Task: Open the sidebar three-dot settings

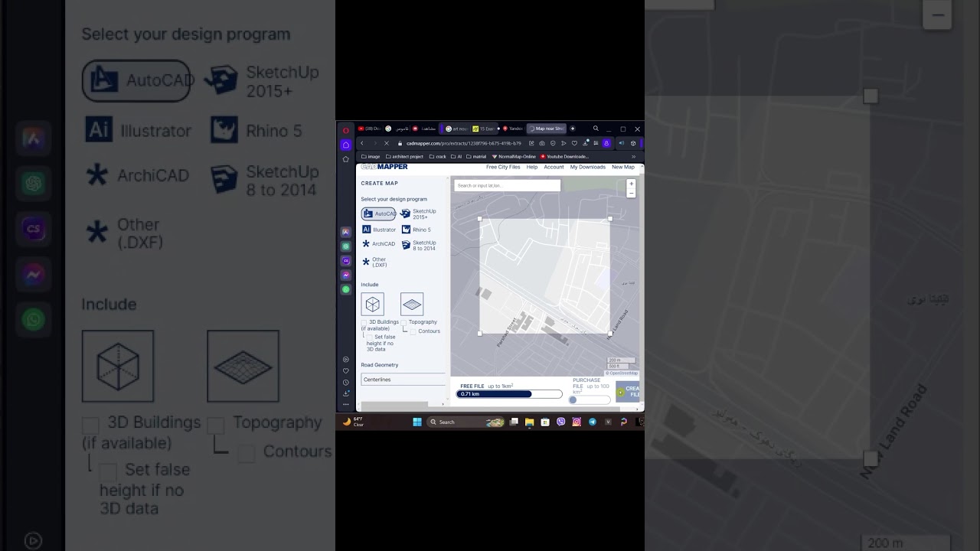Action: tap(345, 404)
